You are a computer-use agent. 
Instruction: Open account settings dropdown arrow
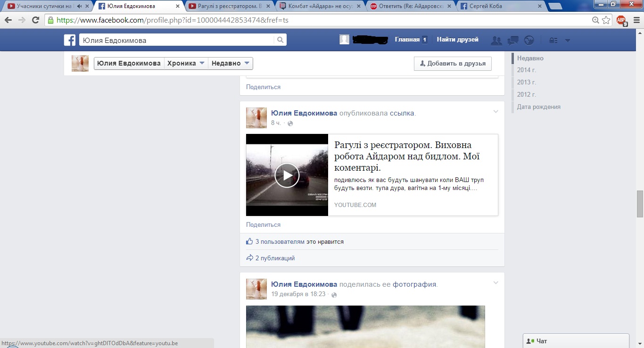pos(567,41)
